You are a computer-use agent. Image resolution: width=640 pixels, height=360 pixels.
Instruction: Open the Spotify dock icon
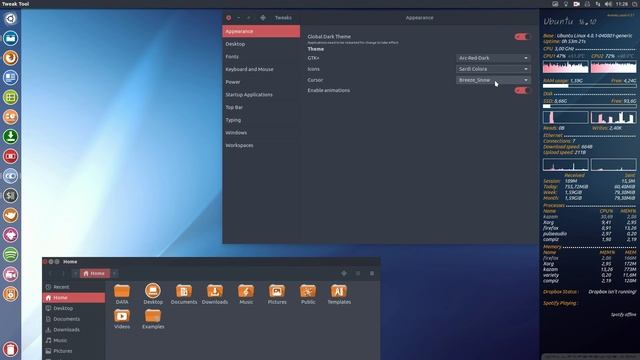(11, 254)
